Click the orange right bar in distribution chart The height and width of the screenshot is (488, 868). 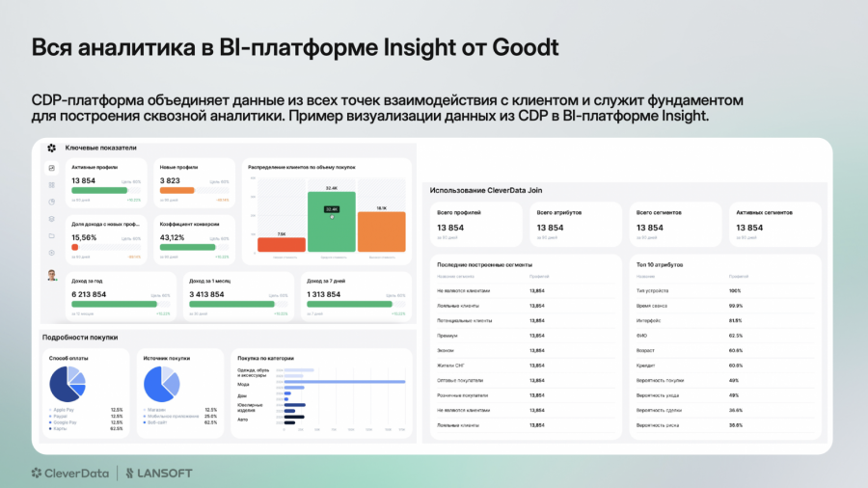381,231
